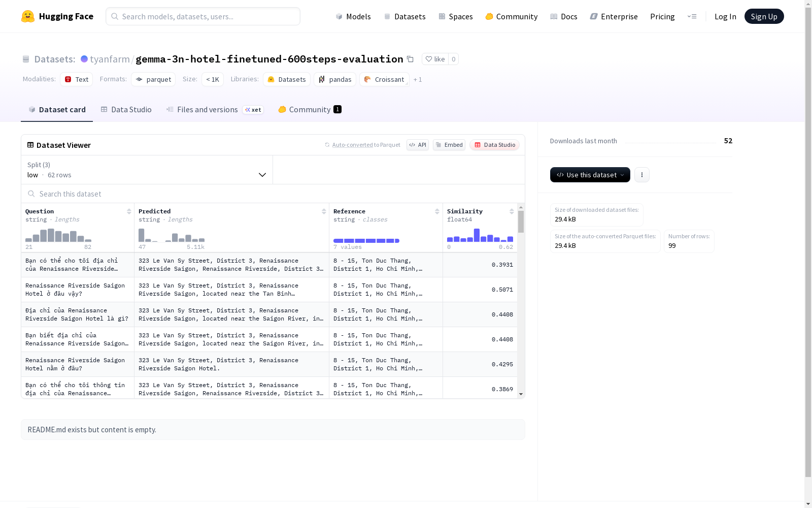Click the table vertical scrollbar thumb
Screen dimensions: 812x508
[x=521, y=221]
